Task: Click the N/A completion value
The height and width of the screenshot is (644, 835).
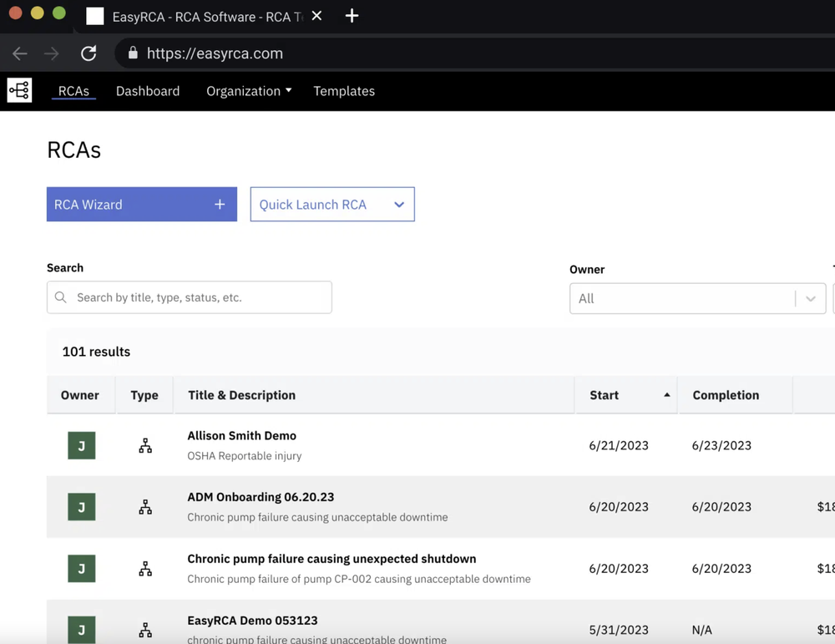Action: pos(702,630)
